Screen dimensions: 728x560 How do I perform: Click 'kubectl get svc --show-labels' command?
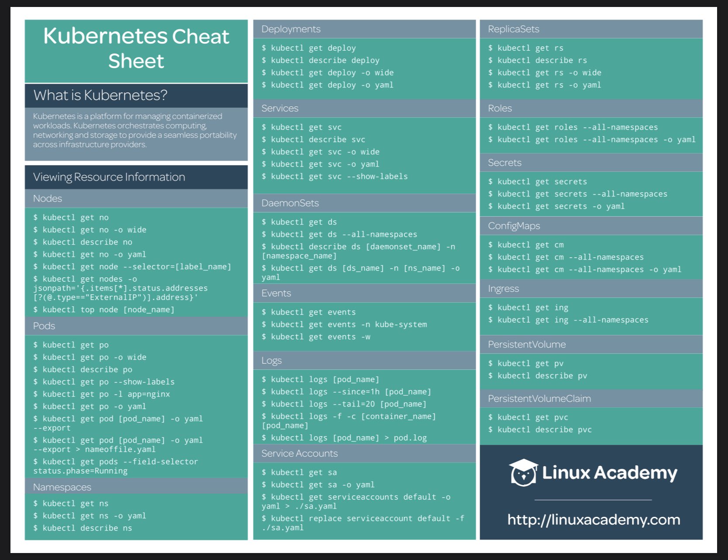(x=335, y=176)
